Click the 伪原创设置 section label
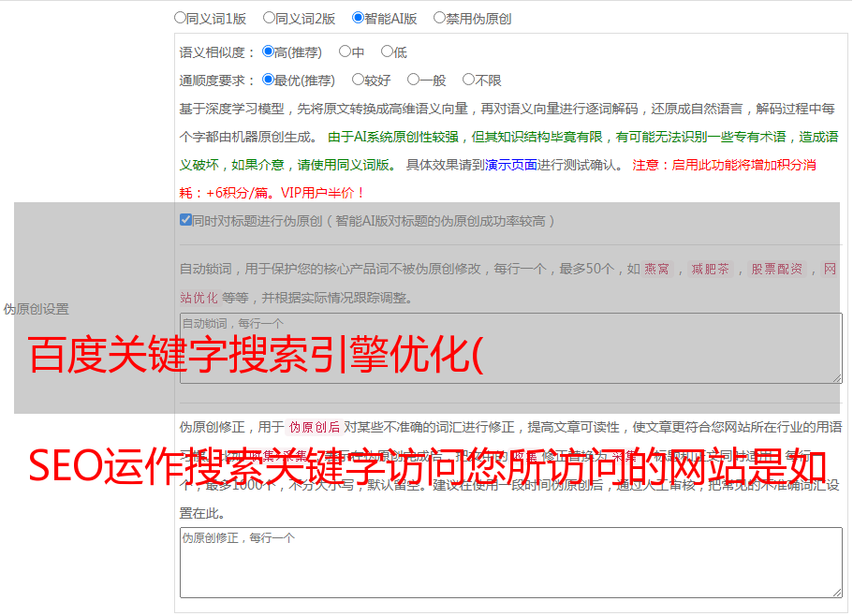Viewport: 853px width, 616px height. click(36, 309)
